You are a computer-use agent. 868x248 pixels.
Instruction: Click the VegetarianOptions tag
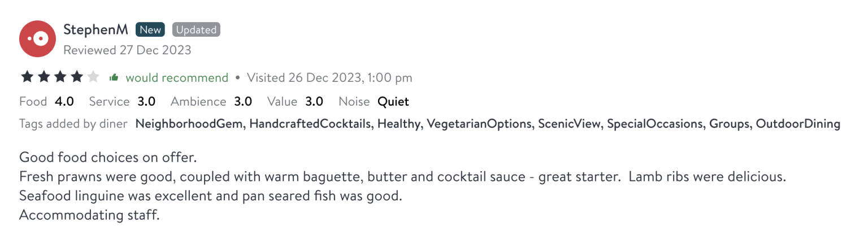[x=479, y=124]
